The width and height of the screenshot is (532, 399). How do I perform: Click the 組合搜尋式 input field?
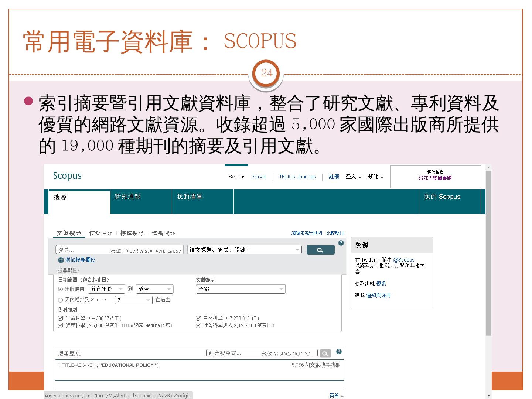[262, 354]
